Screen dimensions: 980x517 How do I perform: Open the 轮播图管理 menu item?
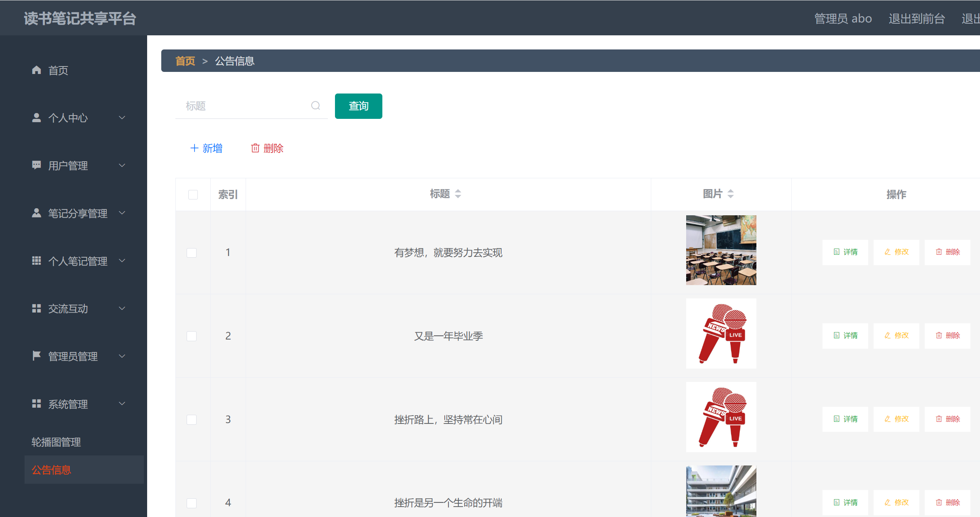coord(56,442)
